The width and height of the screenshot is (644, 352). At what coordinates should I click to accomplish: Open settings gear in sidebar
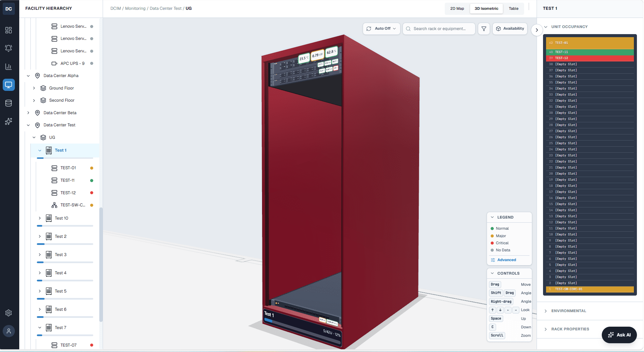pyautogui.click(x=9, y=313)
